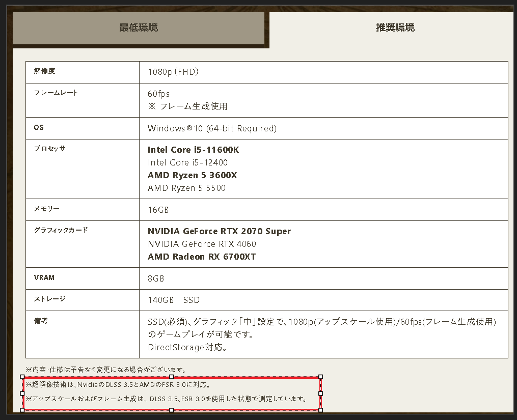Select AMD Ryzen 5 3600X text
This screenshot has height=420, width=517.
tap(192, 176)
